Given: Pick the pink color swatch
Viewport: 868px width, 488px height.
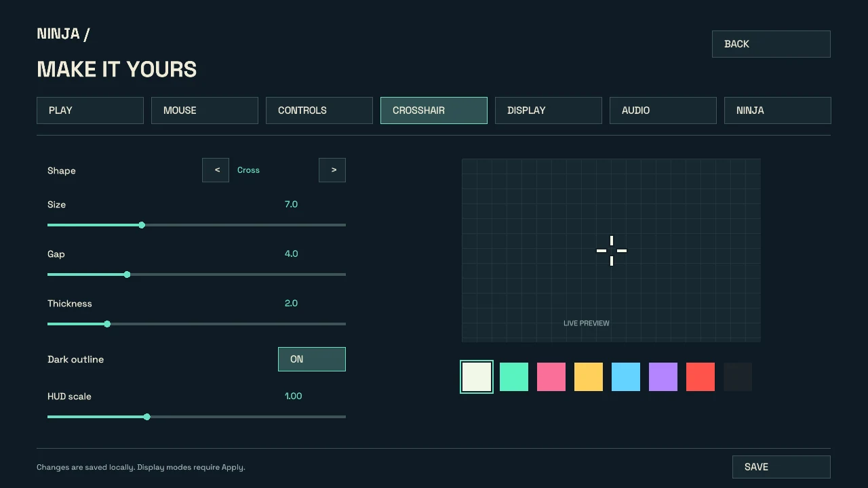Looking at the screenshot, I should coord(551,377).
